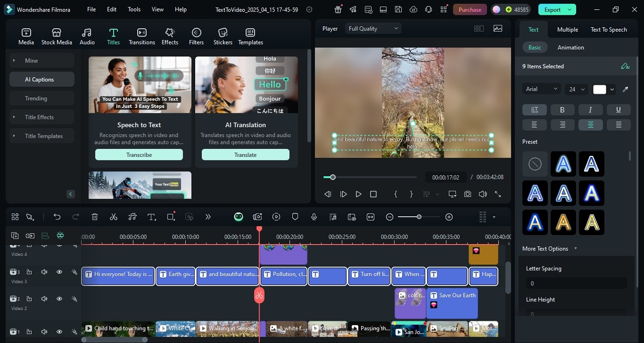Click the Letter Spacing input field
The width and height of the screenshot is (644, 343).
point(576,283)
